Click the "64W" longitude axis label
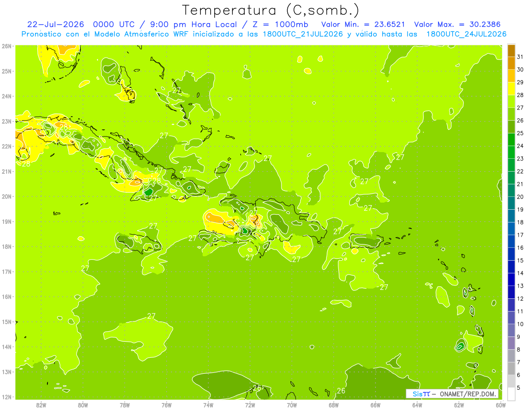Image resolution: width=532 pixels, height=411 pixels. tap(417, 405)
